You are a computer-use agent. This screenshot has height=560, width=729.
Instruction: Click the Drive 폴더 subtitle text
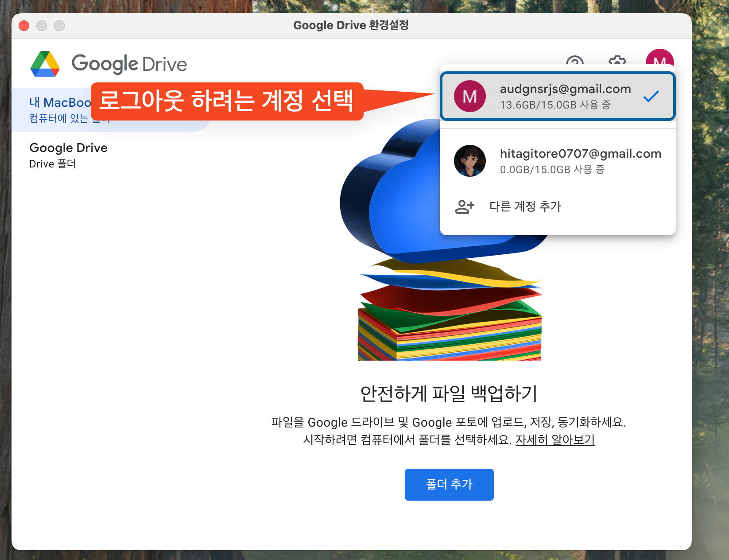52,164
